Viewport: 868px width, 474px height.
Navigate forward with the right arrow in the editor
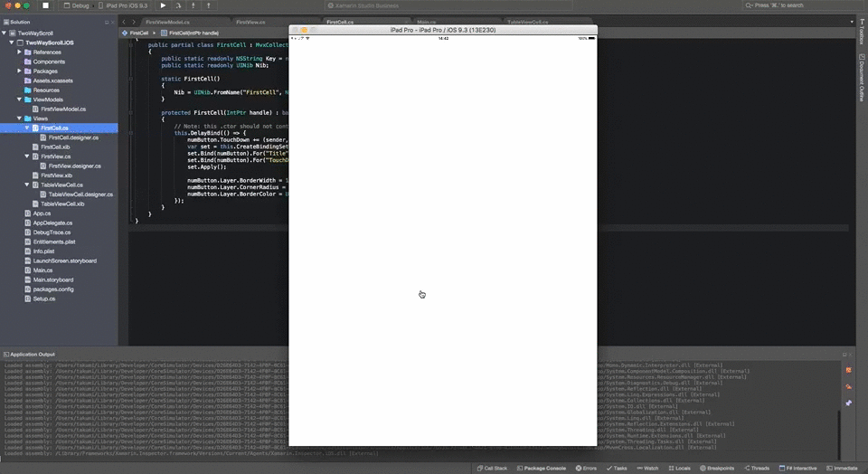tap(134, 22)
